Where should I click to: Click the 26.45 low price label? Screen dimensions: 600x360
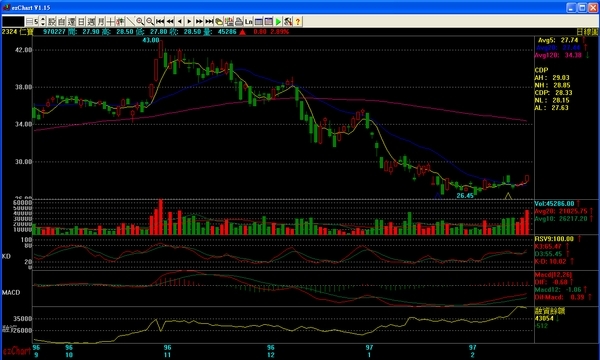465,195
